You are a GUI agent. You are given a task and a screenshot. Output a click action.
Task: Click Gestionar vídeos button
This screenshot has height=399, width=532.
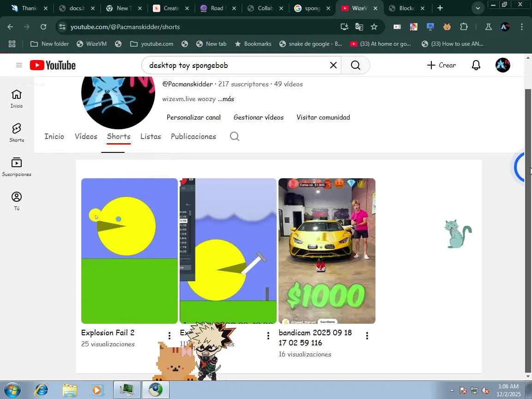(259, 117)
